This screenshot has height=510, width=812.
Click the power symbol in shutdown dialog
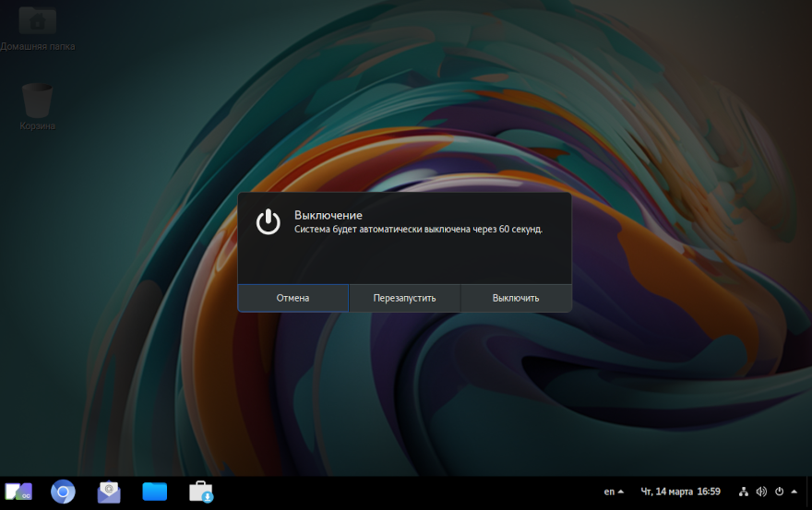pyautogui.click(x=268, y=222)
